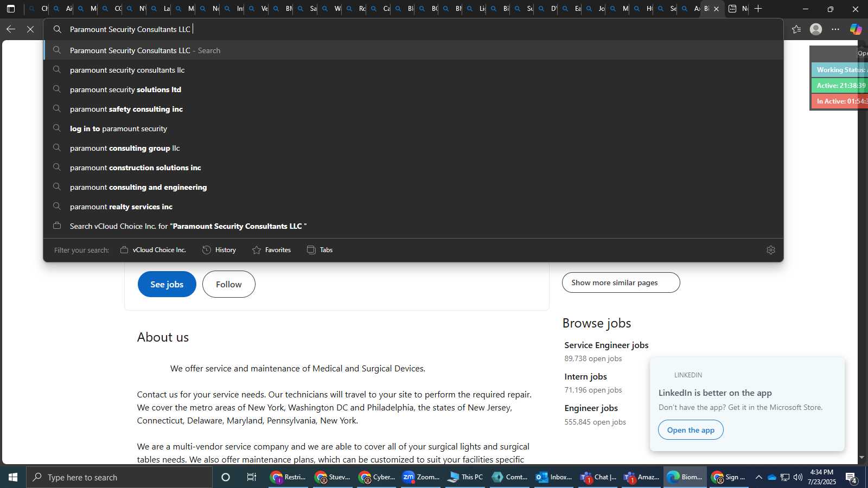
Task: Click Show more similar pages button
Action: tap(621, 282)
